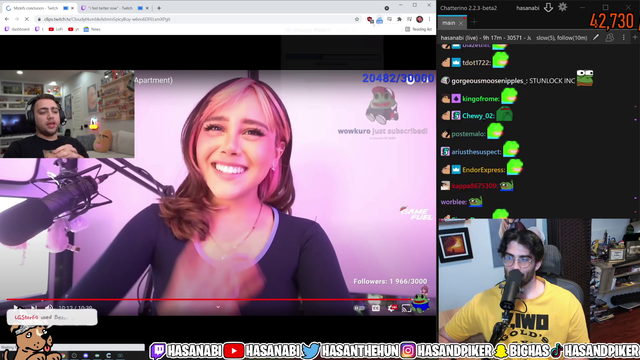Open the LoFi bookmark
640x360 pixels.
(56, 29)
